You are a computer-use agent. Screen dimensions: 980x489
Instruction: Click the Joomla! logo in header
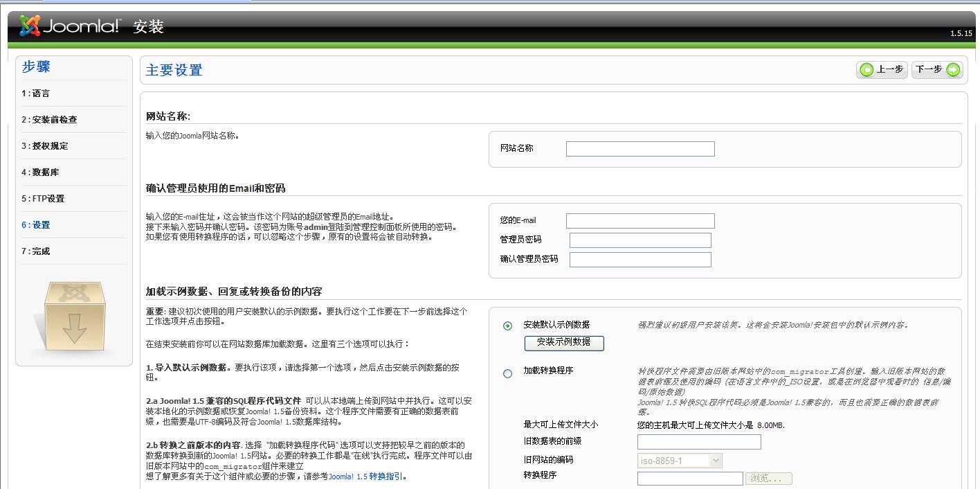pos(70,26)
